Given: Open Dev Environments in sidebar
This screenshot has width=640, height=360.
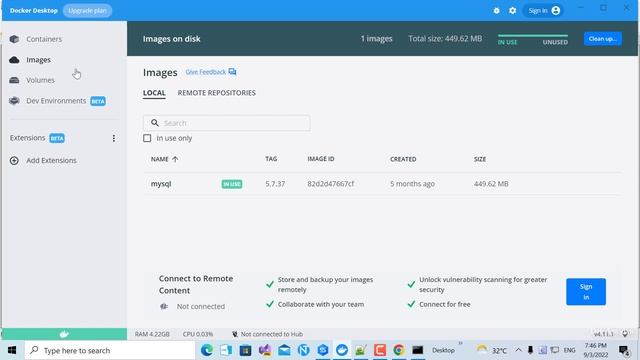Looking at the screenshot, I should pos(56,101).
